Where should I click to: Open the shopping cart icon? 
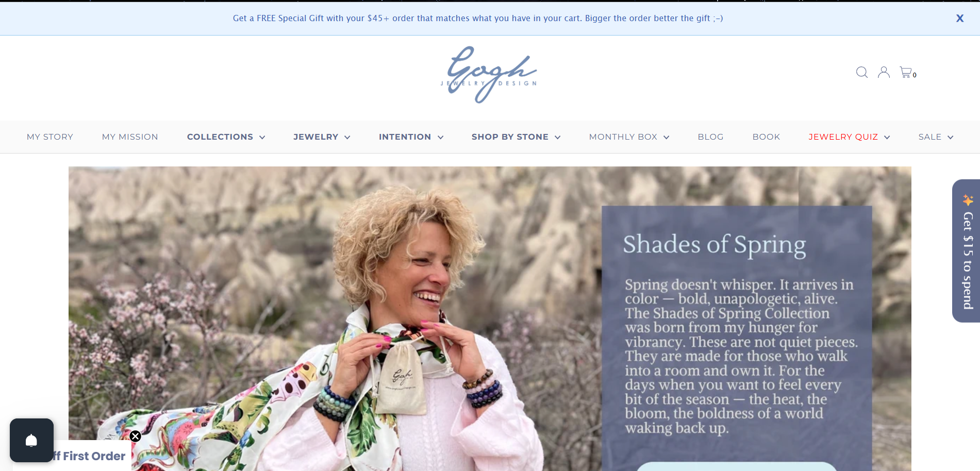tap(907, 72)
